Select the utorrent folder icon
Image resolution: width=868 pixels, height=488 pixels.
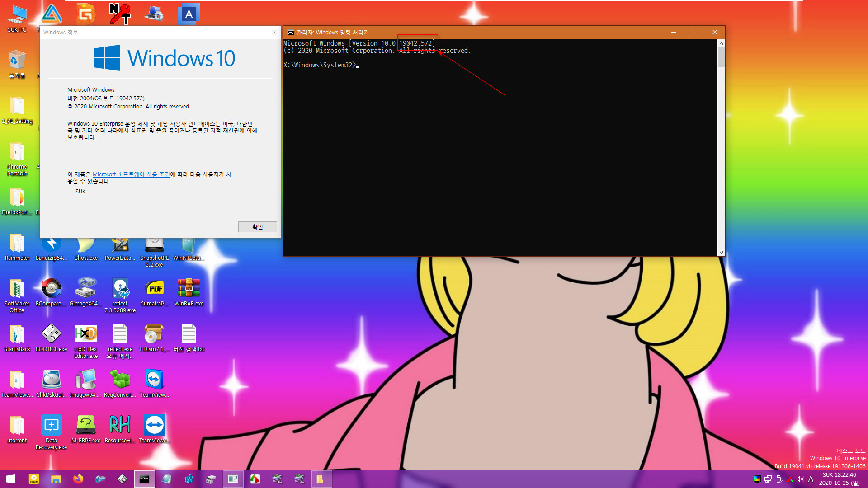[17, 430]
